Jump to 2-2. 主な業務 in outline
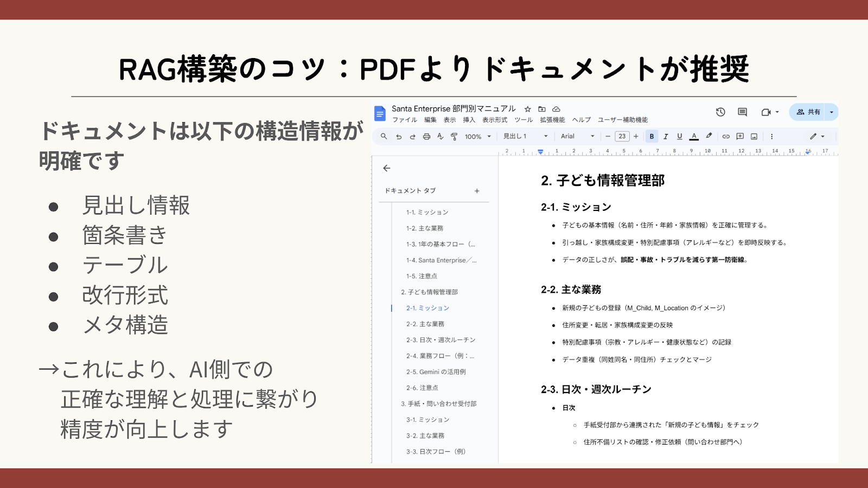This screenshot has height=488, width=868. click(x=425, y=324)
